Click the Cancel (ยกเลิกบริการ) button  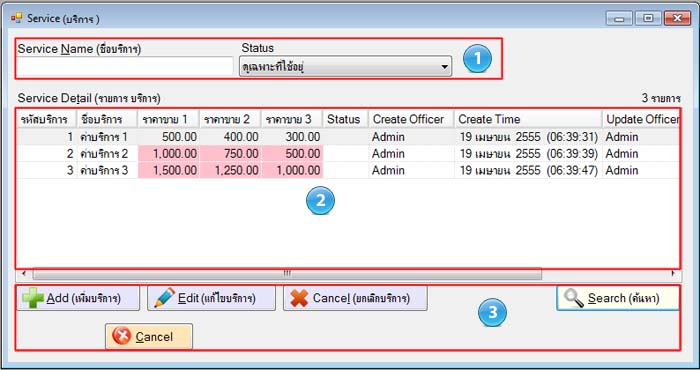[x=355, y=298]
